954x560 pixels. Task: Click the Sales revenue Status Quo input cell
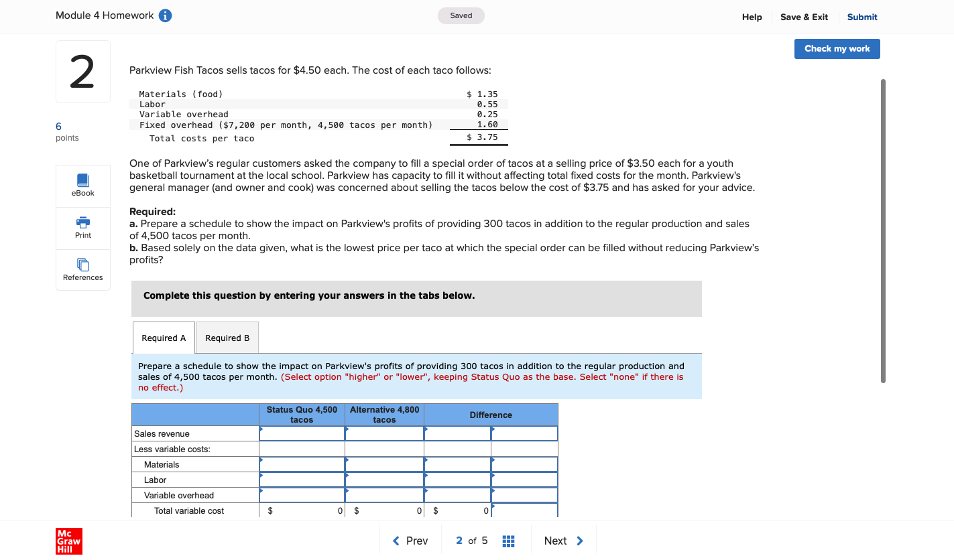(x=301, y=433)
